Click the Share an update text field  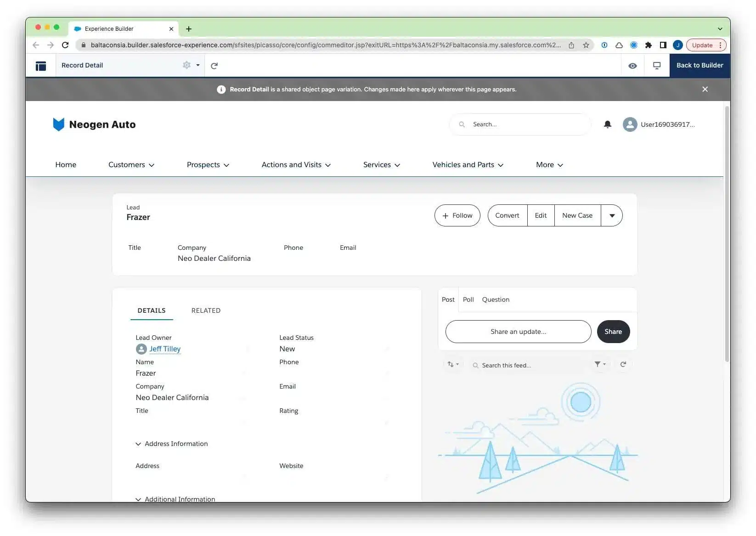pos(518,332)
